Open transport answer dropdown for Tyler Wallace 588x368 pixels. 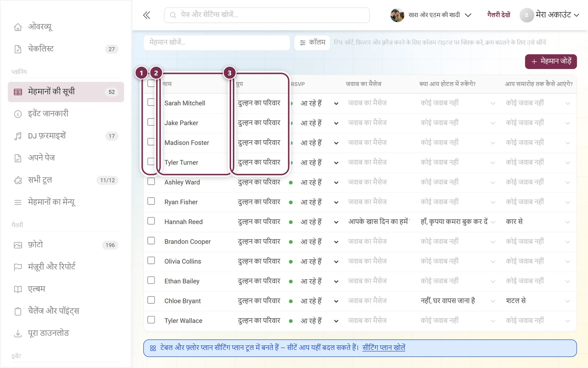click(x=568, y=321)
